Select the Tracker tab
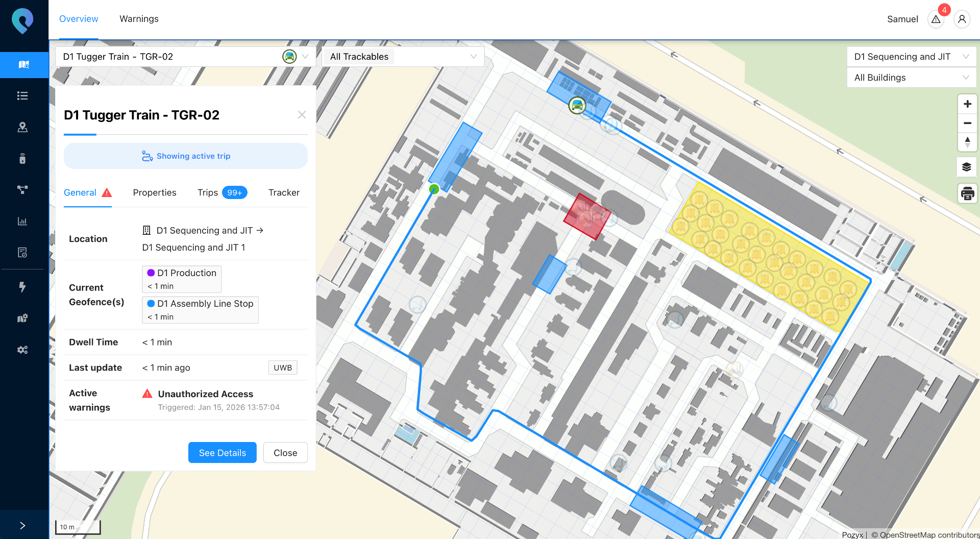 pyautogui.click(x=284, y=192)
